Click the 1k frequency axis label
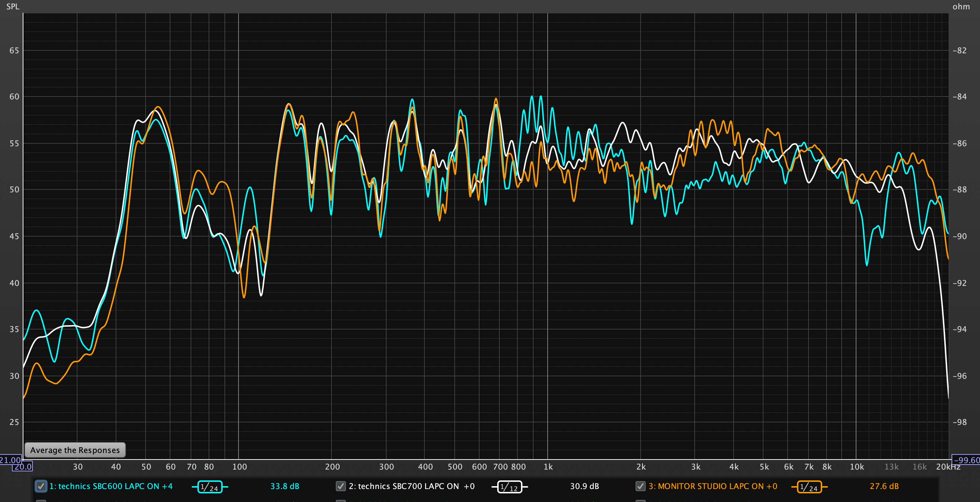This screenshot has width=980, height=502. point(548,467)
